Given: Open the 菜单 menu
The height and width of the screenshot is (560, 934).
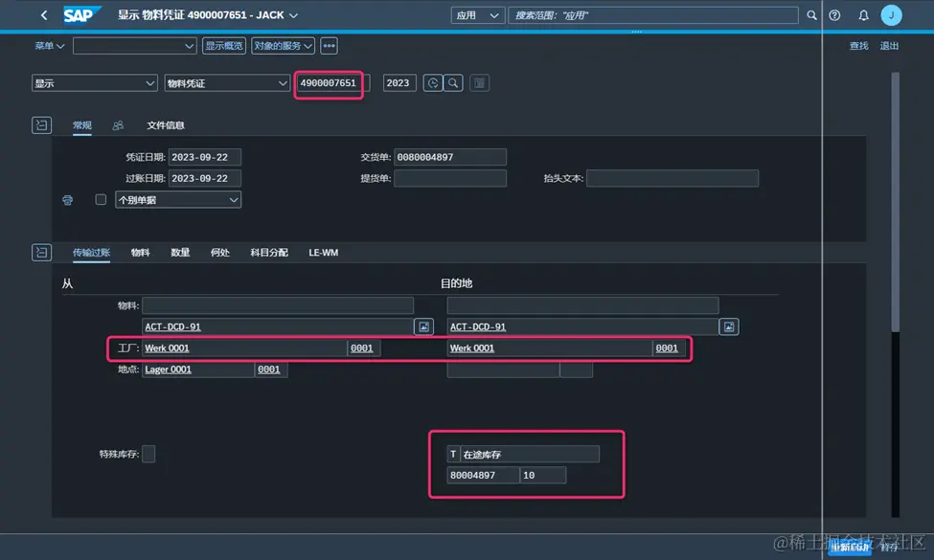Looking at the screenshot, I should point(50,46).
